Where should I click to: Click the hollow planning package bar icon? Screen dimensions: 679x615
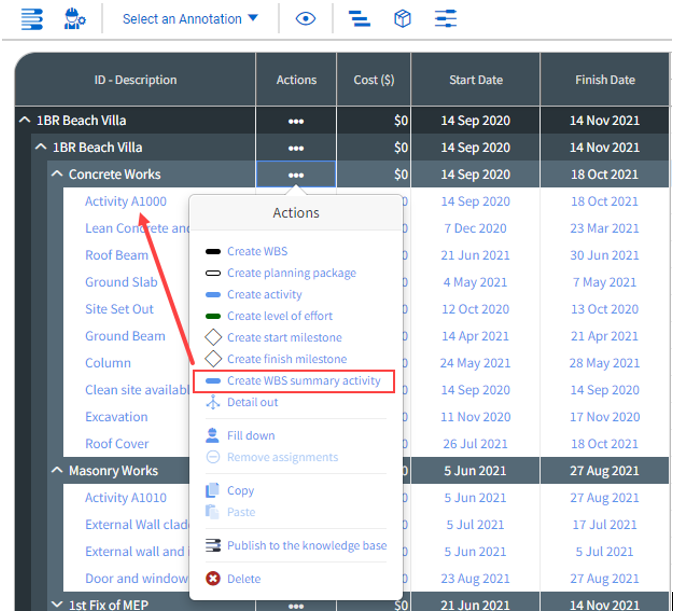213,273
